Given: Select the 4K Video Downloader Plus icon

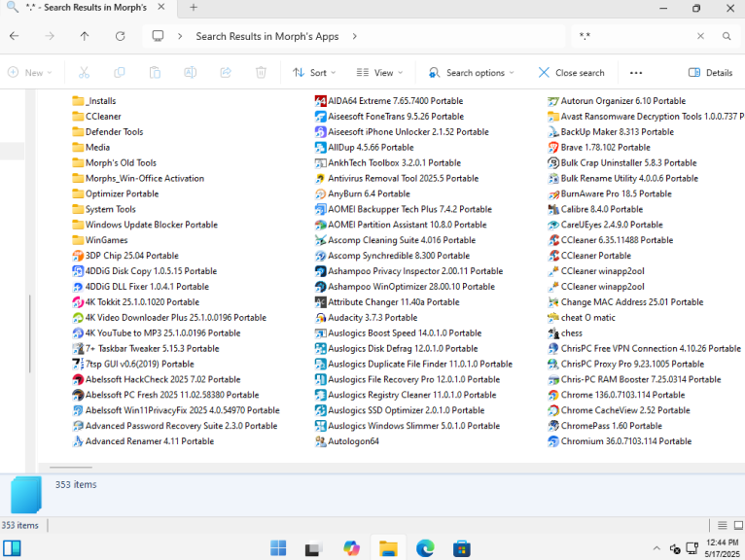Looking at the screenshot, I should [x=78, y=317].
